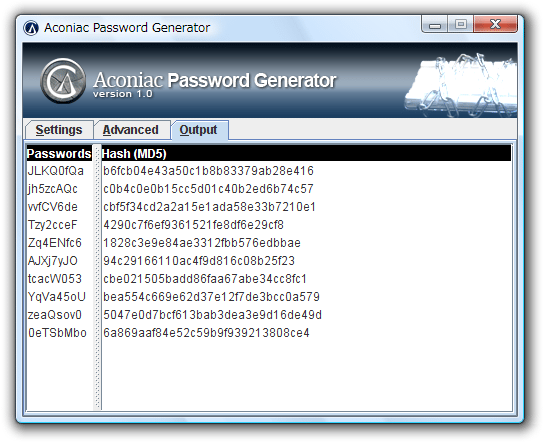Minimize the Aconiac Password Generator window
Screen dimensions: 543x442
click(435, 25)
